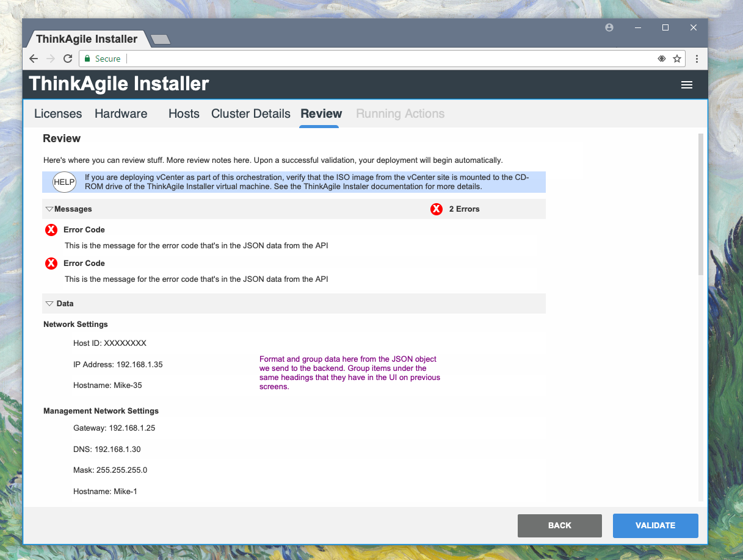Switch to the Licenses tab
The height and width of the screenshot is (560, 743).
(x=58, y=113)
